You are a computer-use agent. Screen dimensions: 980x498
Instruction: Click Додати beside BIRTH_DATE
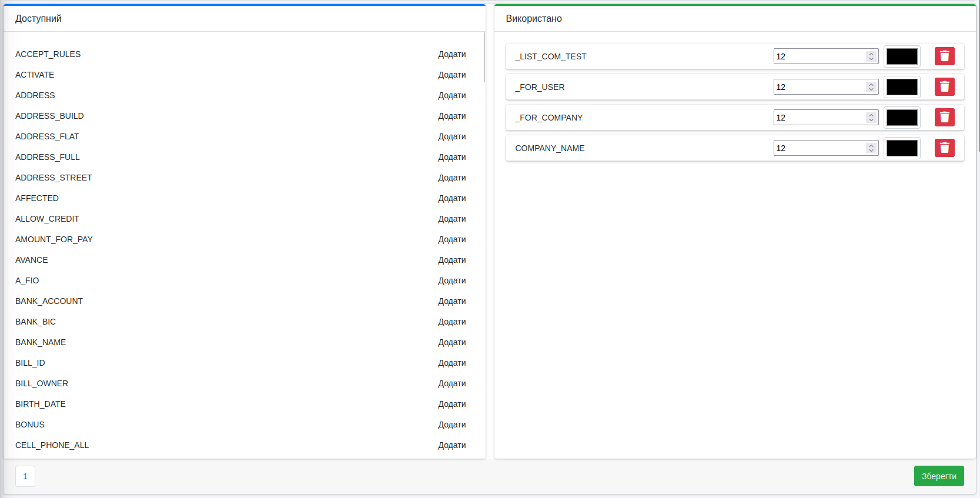(451, 404)
